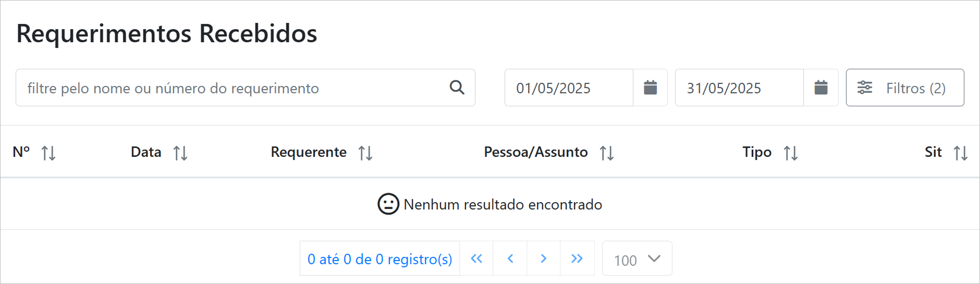The height and width of the screenshot is (284, 980).
Task: Sort by Requerente column arrows
Action: pos(365,153)
